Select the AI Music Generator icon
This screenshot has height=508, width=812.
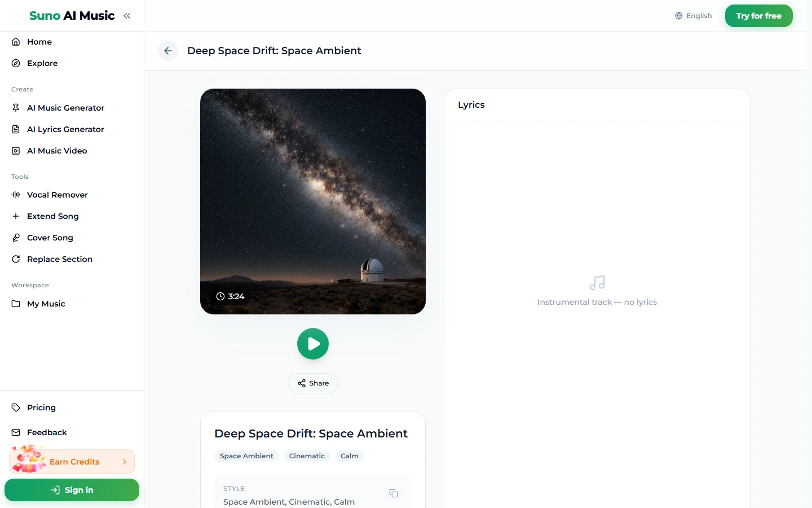pos(16,108)
